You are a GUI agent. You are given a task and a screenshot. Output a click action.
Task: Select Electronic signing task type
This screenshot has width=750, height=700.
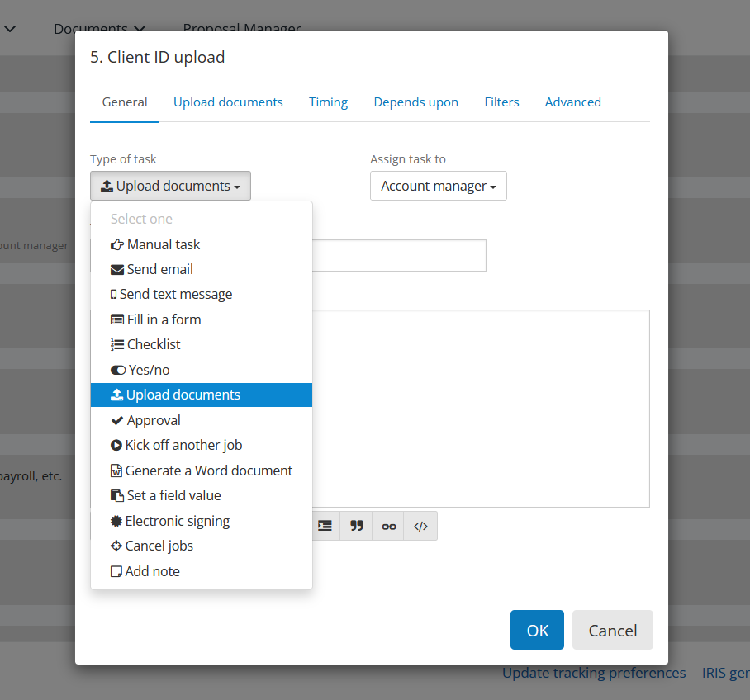[x=177, y=521]
